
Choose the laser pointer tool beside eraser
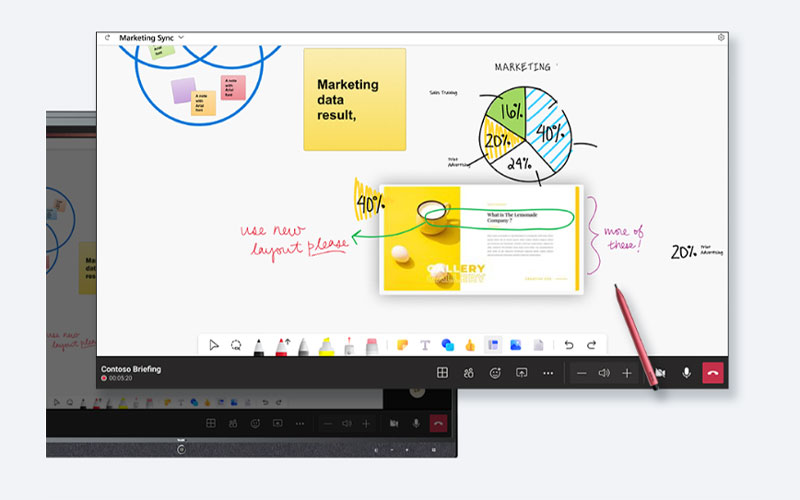click(349, 346)
